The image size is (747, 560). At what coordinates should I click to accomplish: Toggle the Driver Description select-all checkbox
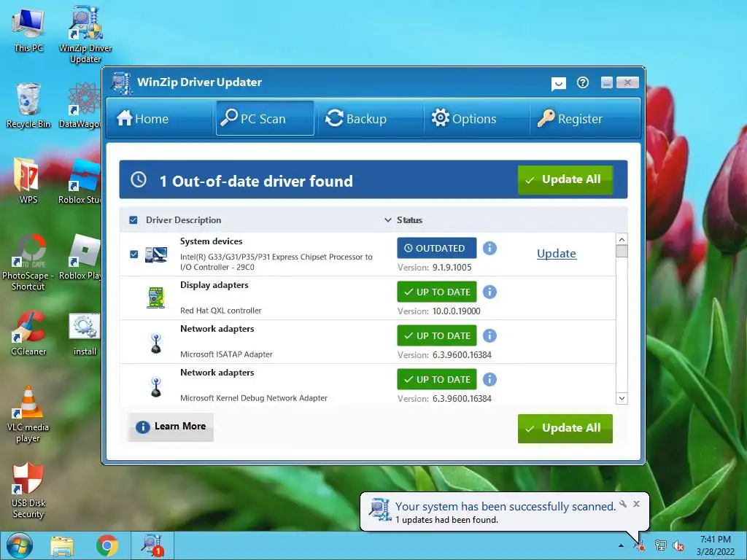click(x=133, y=220)
